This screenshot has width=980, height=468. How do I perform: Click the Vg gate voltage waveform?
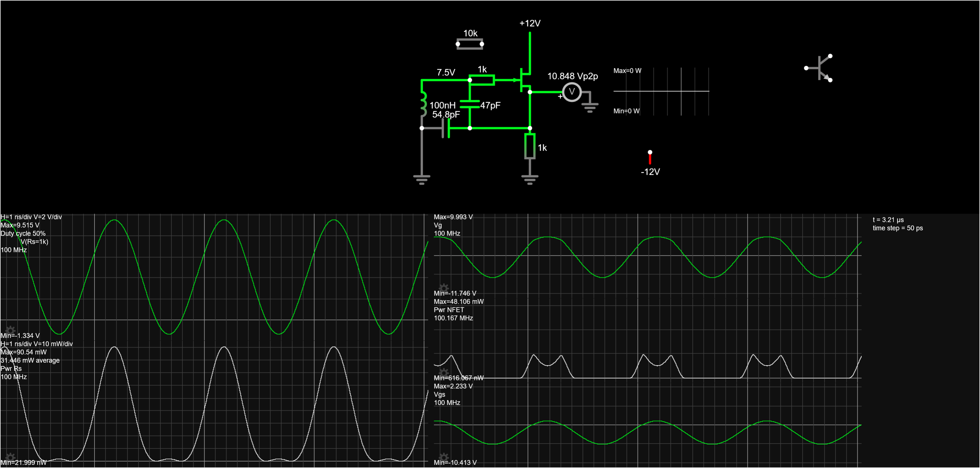[x=647, y=256]
